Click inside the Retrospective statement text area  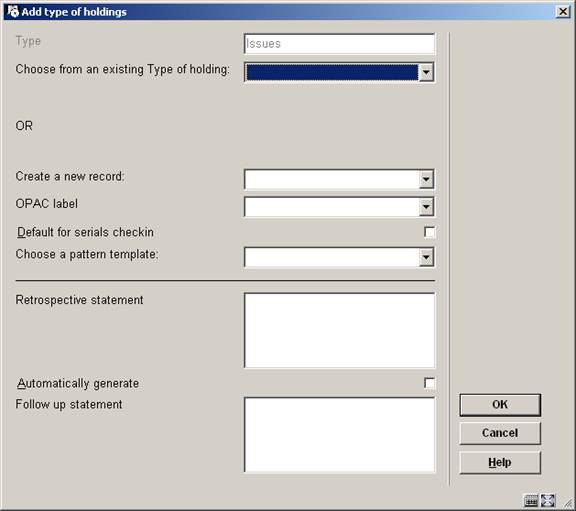[x=339, y=330]
